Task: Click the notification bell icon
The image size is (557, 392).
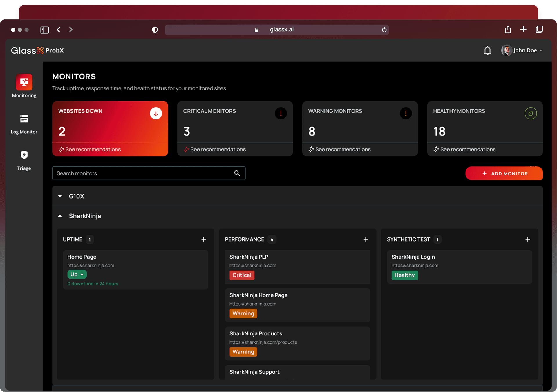Action: click(487, 50)
